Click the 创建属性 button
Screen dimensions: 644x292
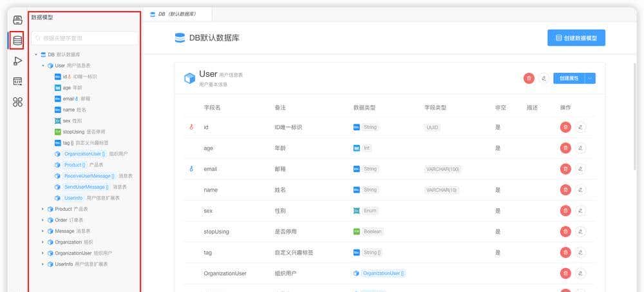coord(569,78)
